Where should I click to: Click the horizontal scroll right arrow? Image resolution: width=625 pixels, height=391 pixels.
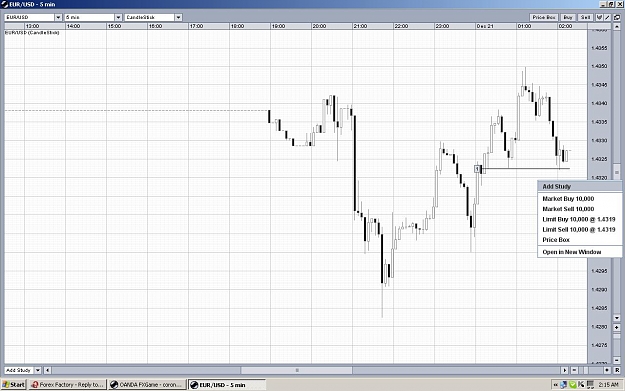[x=564, y=370]
